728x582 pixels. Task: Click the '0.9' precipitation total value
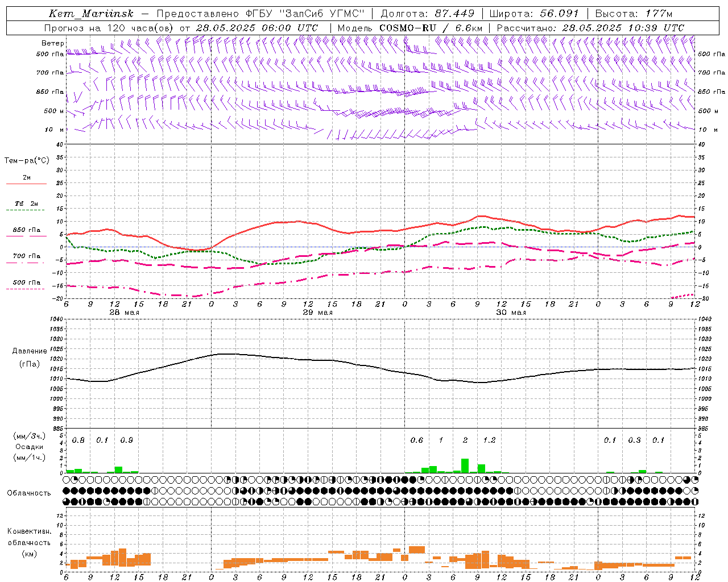[x=127, y=440]
